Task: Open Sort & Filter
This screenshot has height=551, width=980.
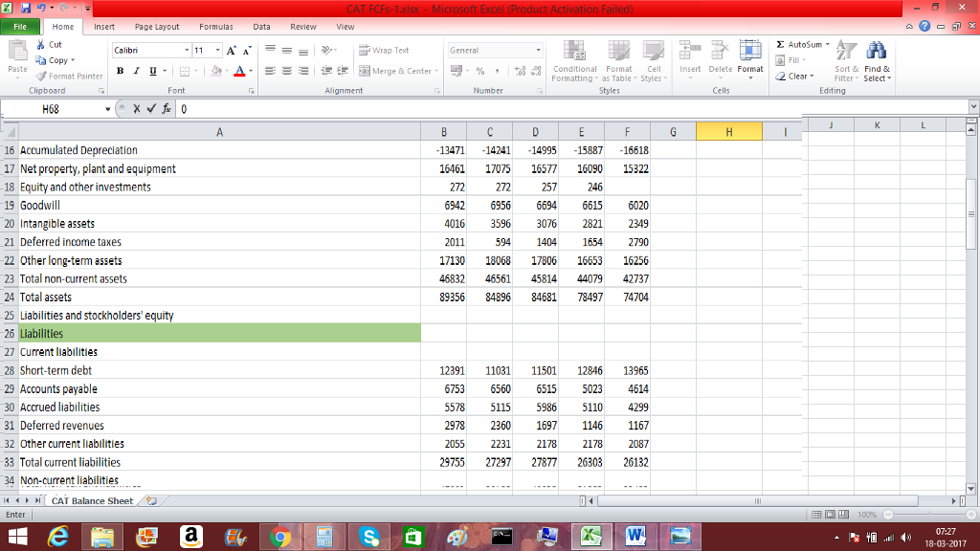Action: point(843,65)
